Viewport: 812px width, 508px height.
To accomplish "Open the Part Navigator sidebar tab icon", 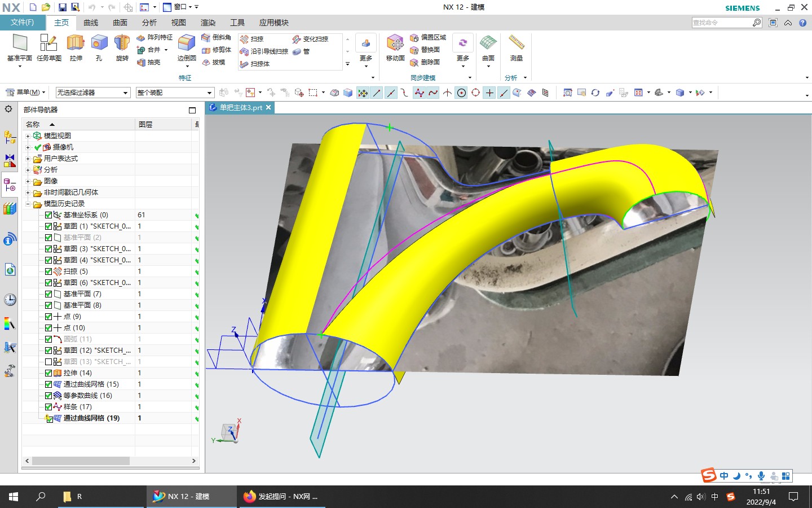I will point(10,185).
